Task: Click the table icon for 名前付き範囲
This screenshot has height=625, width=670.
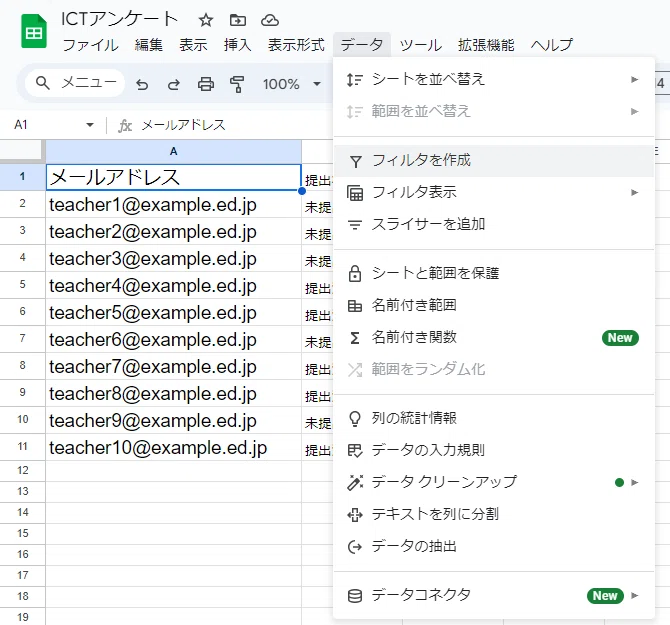Action: [355, 306]
